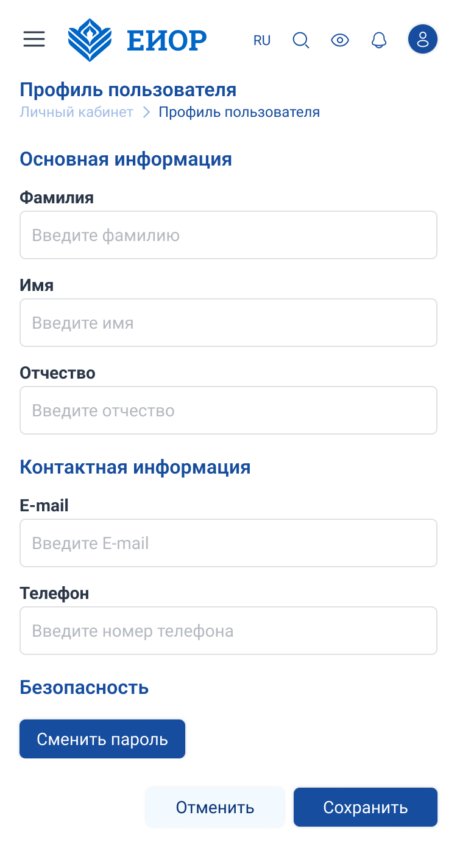Open the hamburger navigation menu
The image size is (457, 868).
coord(34,40)
